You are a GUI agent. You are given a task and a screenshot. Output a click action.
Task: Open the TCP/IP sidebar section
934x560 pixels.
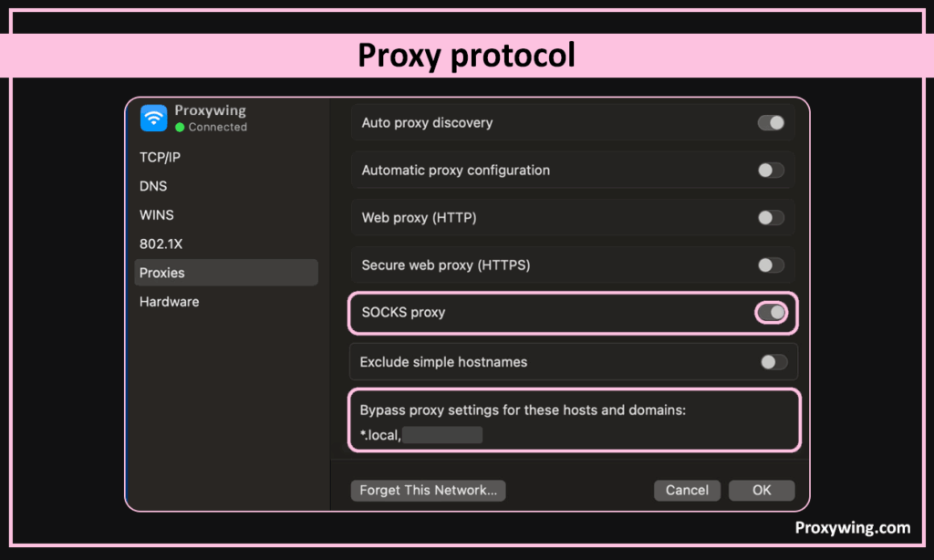coord(160,157)
